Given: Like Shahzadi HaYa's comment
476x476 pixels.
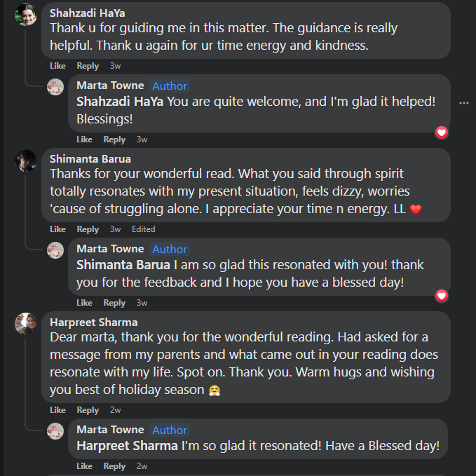Looking at the screenshot, I should [57, 66].
